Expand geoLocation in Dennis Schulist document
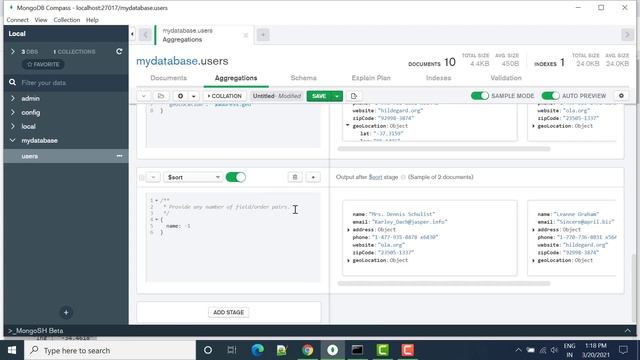 pyautogui.click(x=349, y=260)
